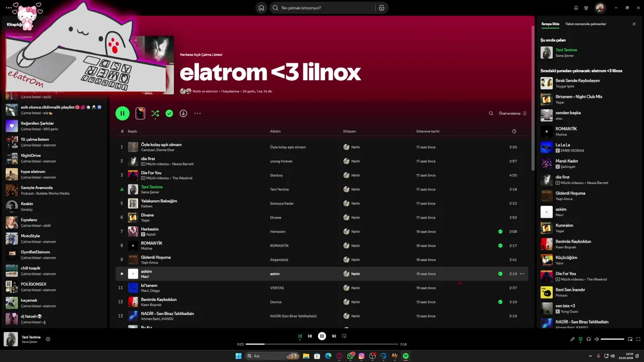Open connect to device headphone icon
644x362 pixels.
point(589,339)
